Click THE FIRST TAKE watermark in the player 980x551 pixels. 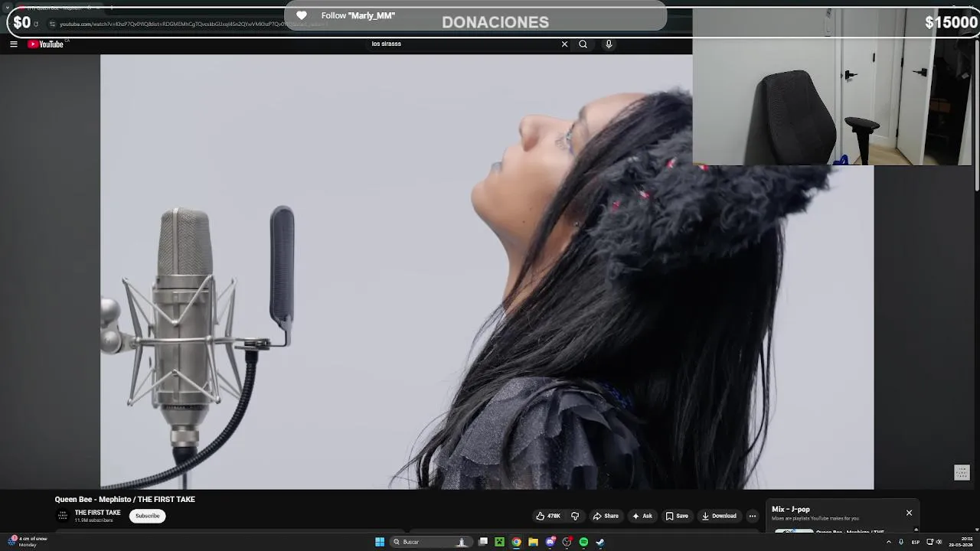pos(962,473)
